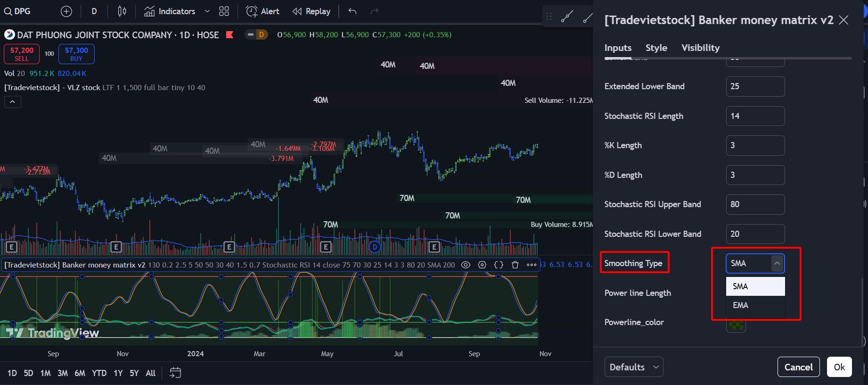
Task: Set chart range to 3M
Action: [x=63, y=373]
